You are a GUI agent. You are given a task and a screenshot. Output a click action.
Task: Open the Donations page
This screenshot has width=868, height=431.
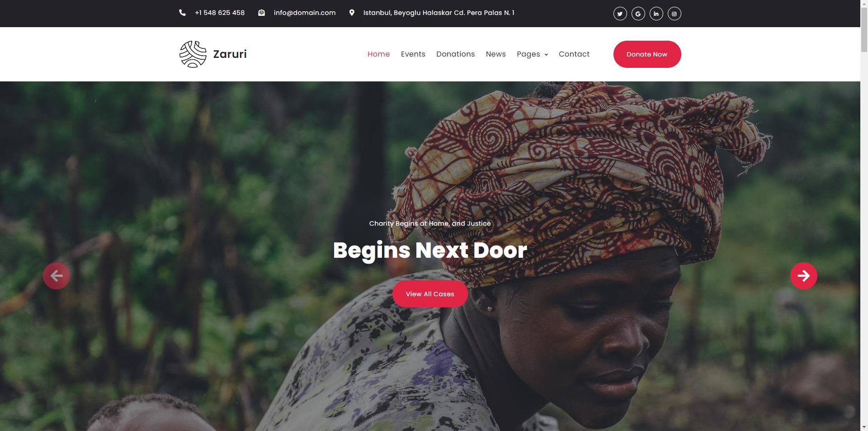click(455, 54)
